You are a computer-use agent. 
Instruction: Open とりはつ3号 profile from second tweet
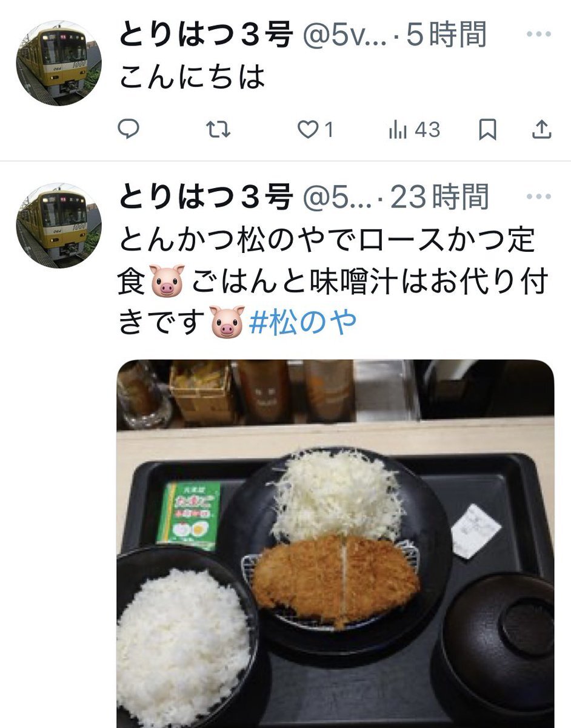[205, 197]
